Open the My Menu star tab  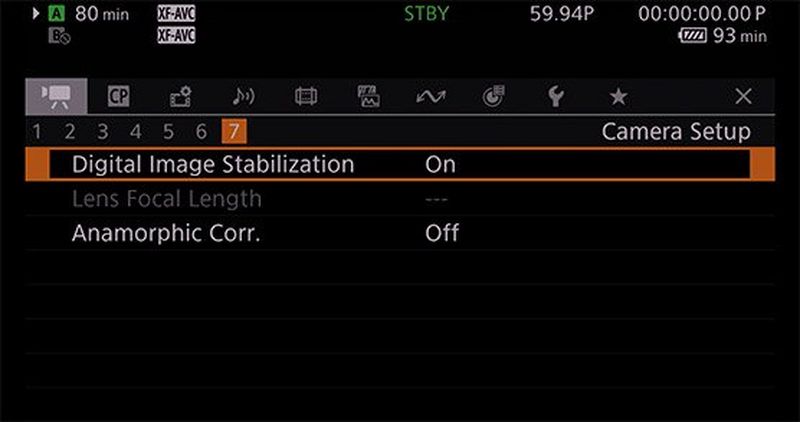pos(618,96)
